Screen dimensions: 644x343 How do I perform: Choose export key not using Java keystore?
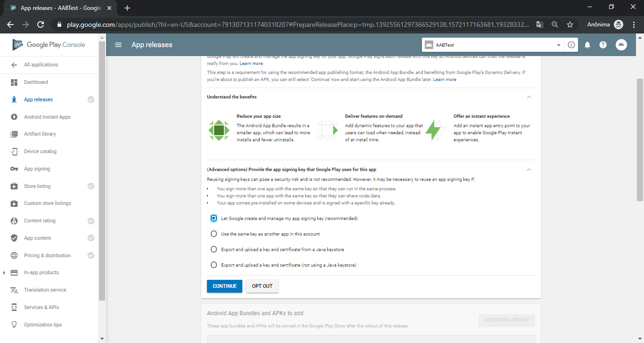pos(214,265)
